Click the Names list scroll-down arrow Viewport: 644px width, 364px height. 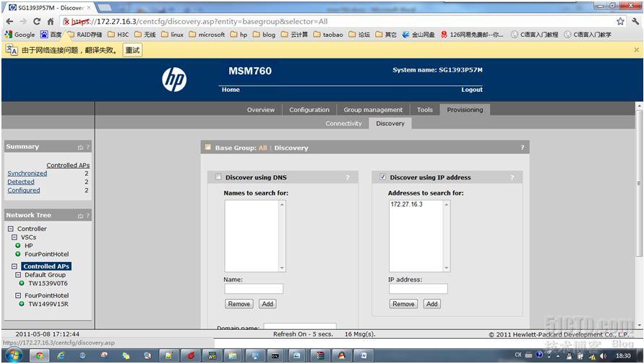coord(282,268)
